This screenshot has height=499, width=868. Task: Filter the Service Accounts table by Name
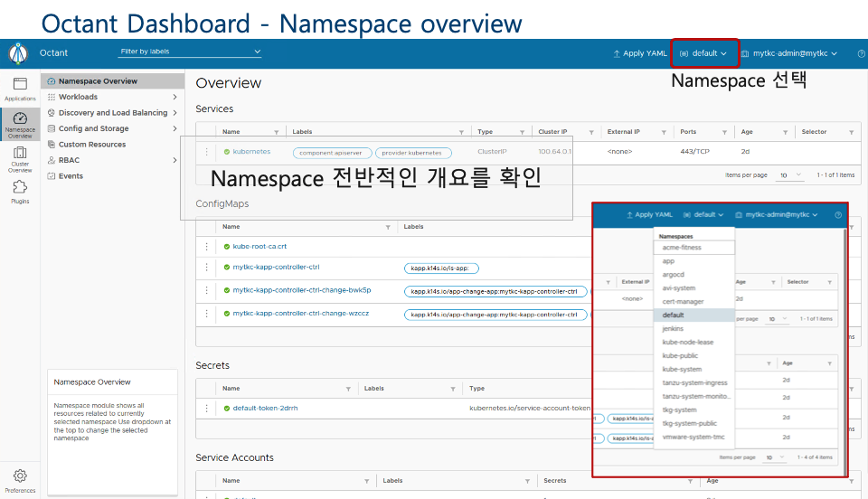[366, 481]
